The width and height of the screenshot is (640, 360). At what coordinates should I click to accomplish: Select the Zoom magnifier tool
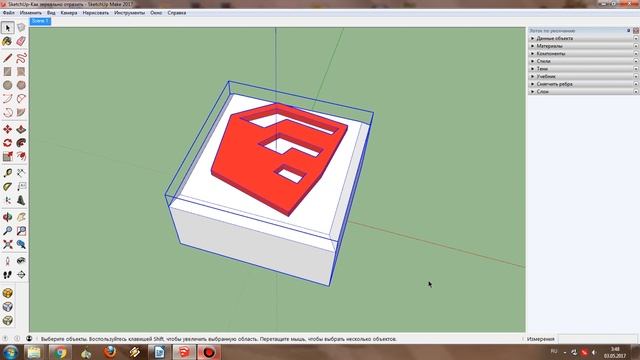pos(7,231)
